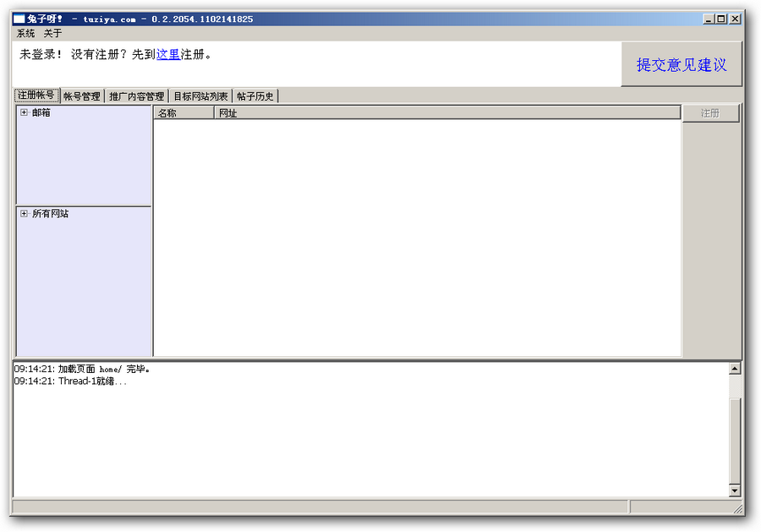Open the 推广内容管理 tab
The height and width of the screenshot is (532, 761).
pyautogui.click(x=136, y=96)
